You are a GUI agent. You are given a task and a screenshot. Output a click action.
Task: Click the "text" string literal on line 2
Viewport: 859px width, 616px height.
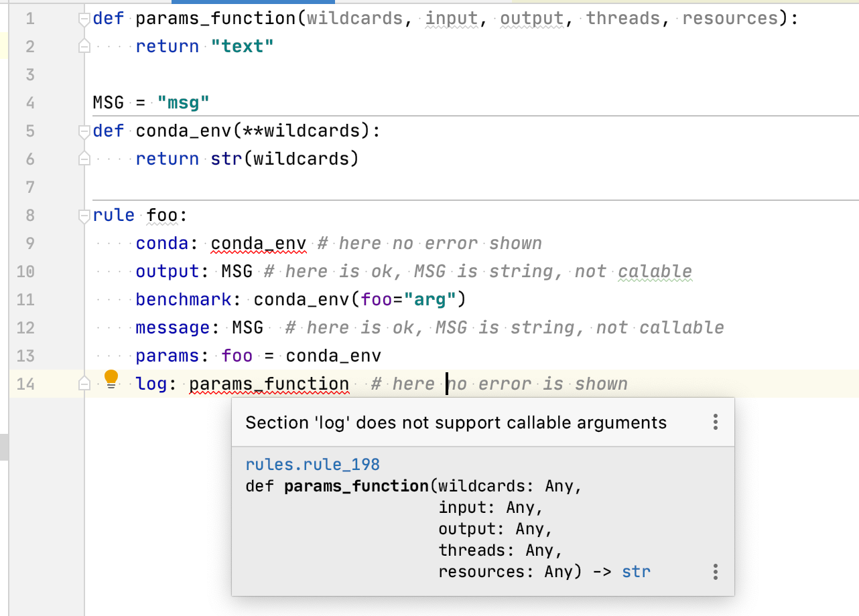coord(241,46)
